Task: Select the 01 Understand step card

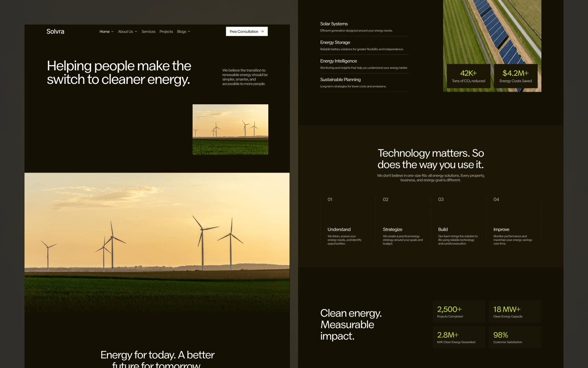Action: coord(348,221)
